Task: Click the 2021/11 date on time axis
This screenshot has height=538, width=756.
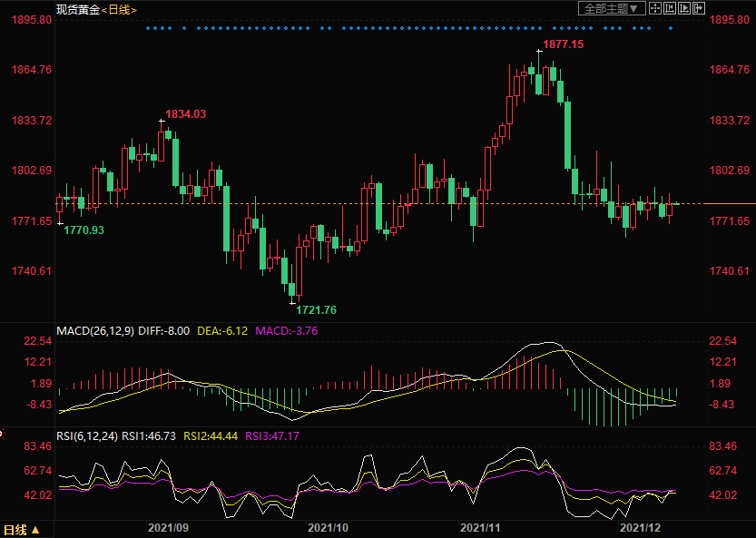Action: 482,527
